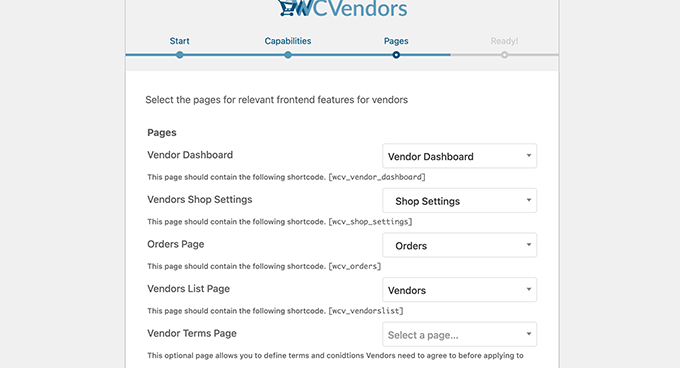The height and width of the screenshot is (368, 680).
Task: Click the "Vendor Terms Page" label
Action: [x=192, y=333]
